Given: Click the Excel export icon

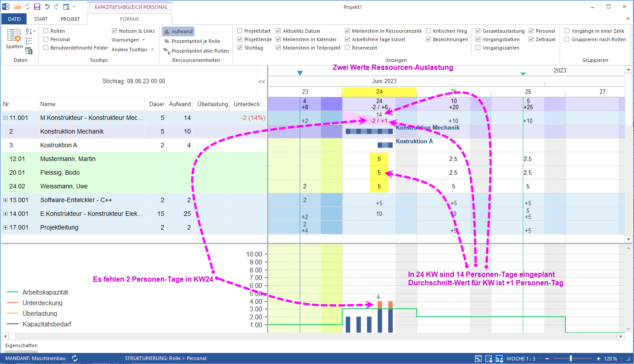Looking at the screenshot, I should pyautogui.click(x=29, y=50).
